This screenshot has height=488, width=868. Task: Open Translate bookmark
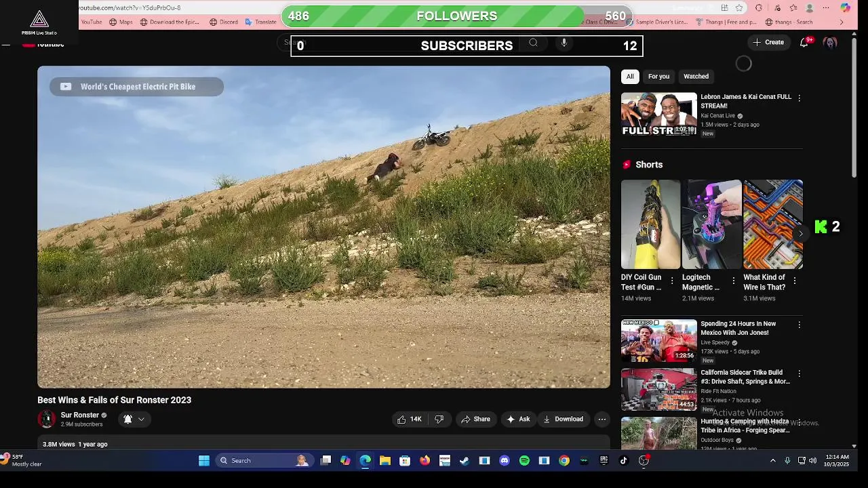(260, 22)
